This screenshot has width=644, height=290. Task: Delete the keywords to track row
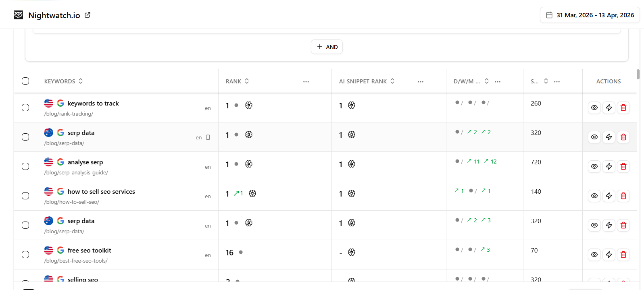coord(623,108)
